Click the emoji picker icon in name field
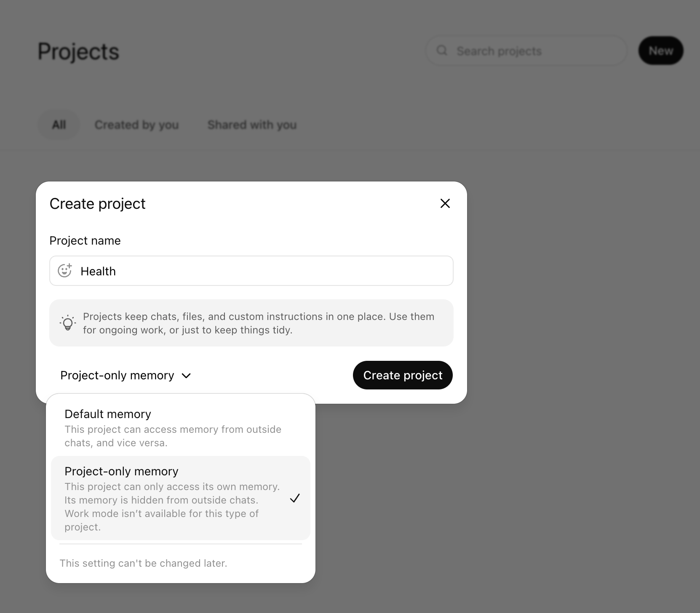Screen dimensions: 700x613 pyautogui.click(x=65, y=271)
